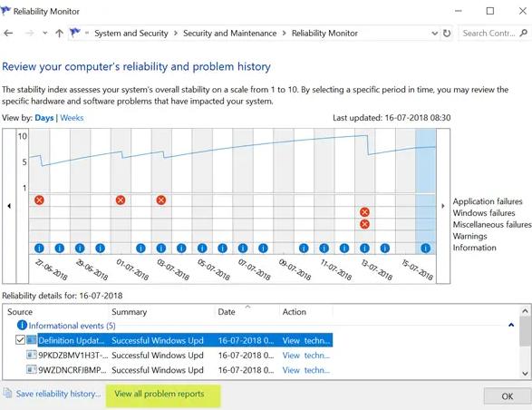
Task: Click the Informational events (5) group label
Action: click(x=72, y=326)
